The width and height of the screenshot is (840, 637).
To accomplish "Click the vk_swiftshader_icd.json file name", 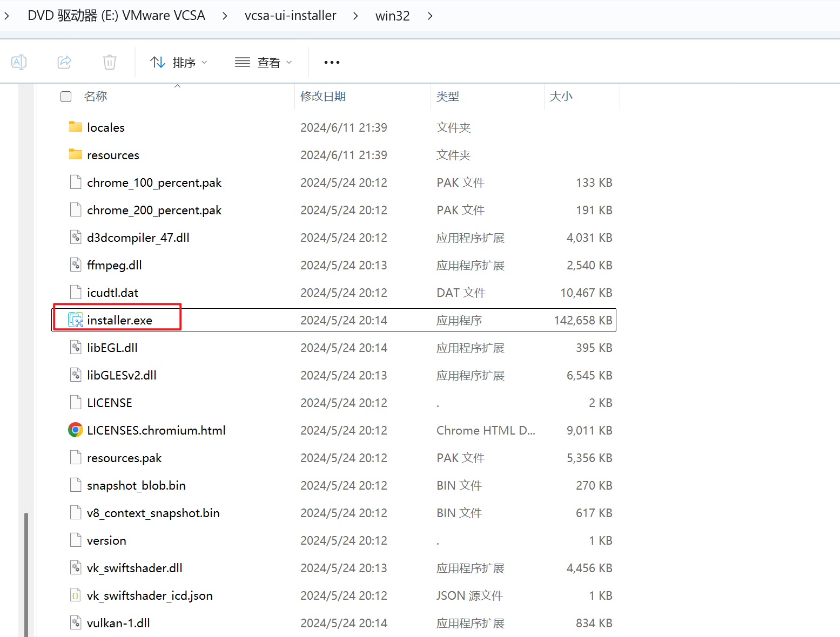I will pyautogui.click(x=150, y=595).
